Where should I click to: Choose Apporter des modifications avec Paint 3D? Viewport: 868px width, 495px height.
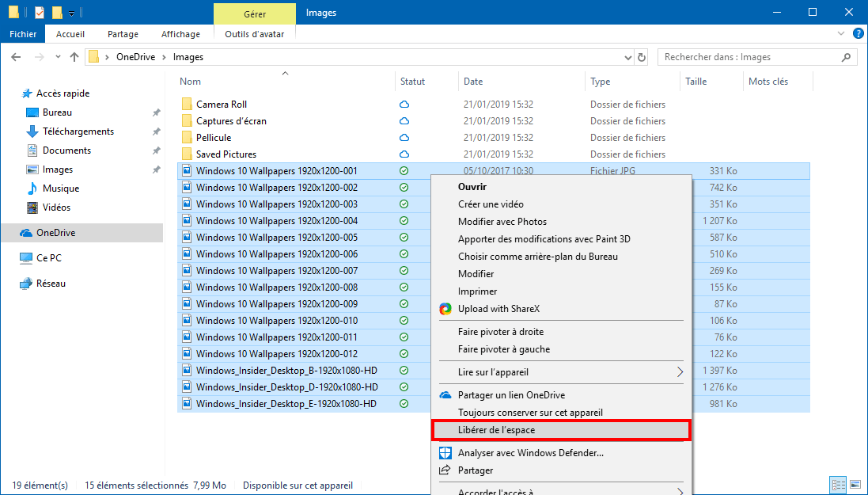click(544, 239)
